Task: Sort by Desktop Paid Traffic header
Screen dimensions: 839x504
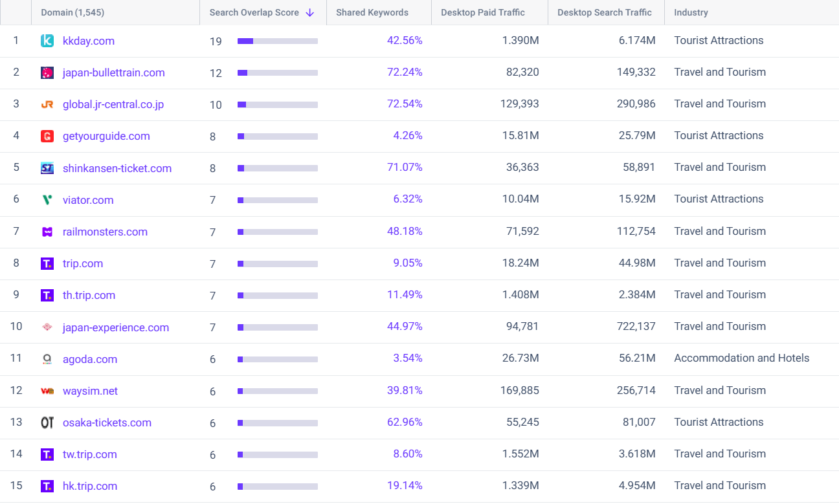Action: [x=483, y=12]
